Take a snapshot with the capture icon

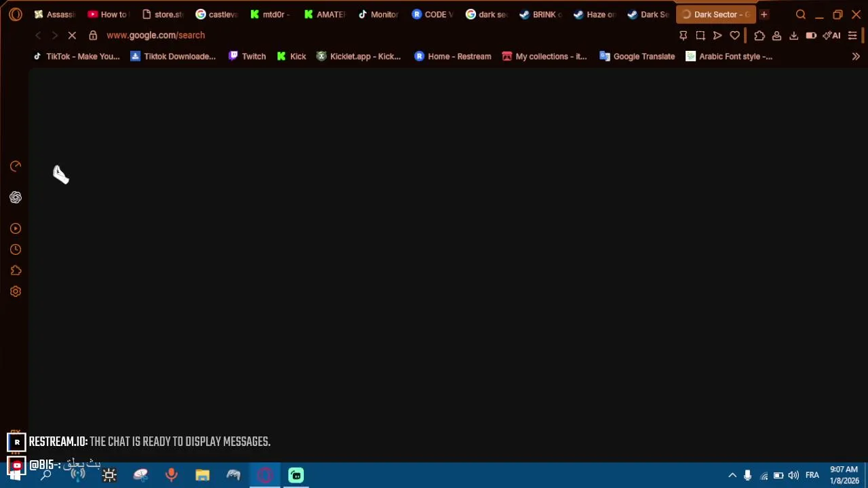[701, 35]
